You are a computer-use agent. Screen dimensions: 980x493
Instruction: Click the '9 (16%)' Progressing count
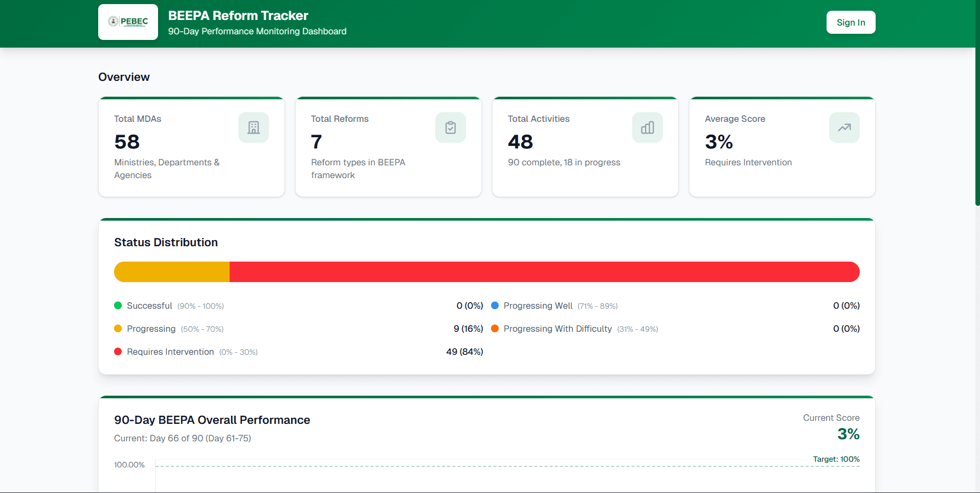coord(469,329)
